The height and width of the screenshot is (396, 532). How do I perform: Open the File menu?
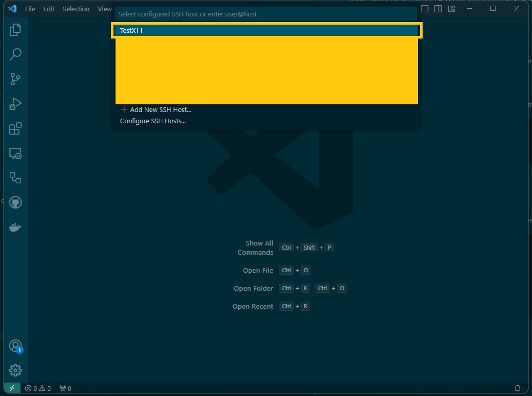tap(30, 9)
